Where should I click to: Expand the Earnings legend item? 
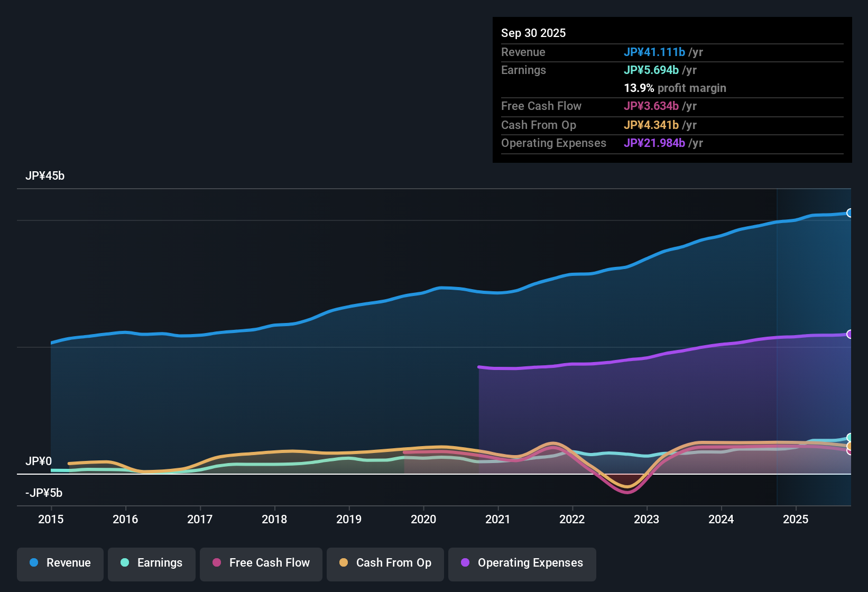tap(151, 563)
